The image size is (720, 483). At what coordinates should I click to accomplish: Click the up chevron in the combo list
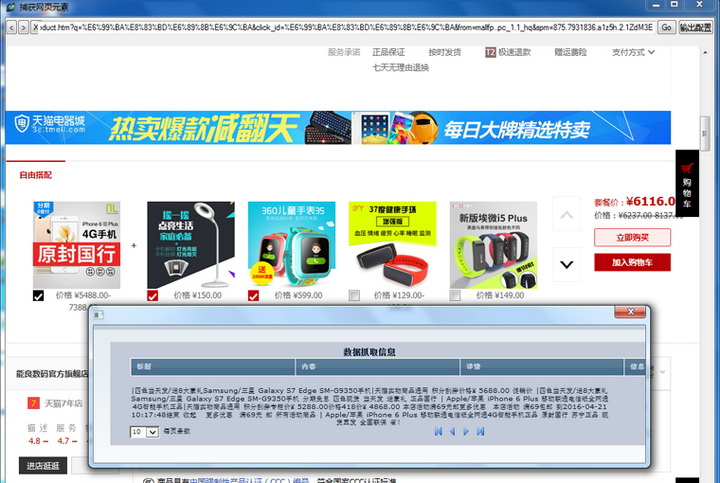[x=567, y=214]
